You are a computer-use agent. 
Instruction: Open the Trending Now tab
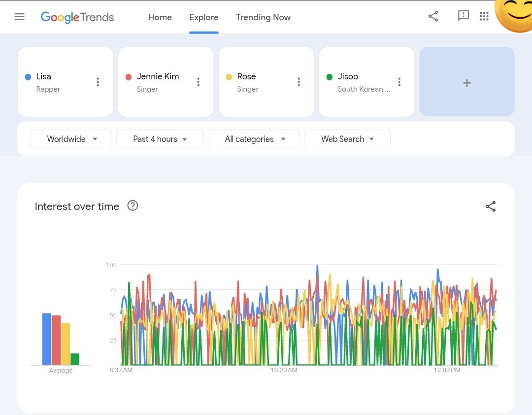pyautogui.click(x=263, y=17)
